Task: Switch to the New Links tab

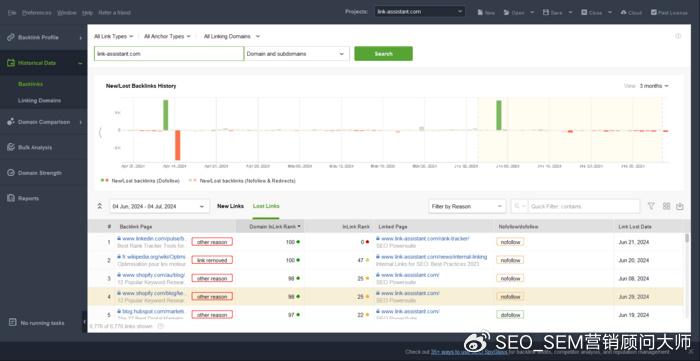Action: (x=230, y=206)
